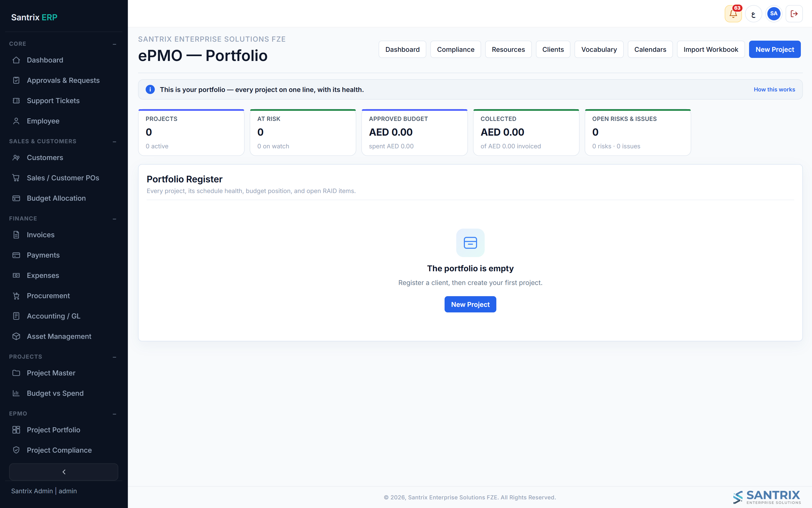Screen dimensions: 812x508
Task: Click the Invoices document icon
Action: pos(16,235)
